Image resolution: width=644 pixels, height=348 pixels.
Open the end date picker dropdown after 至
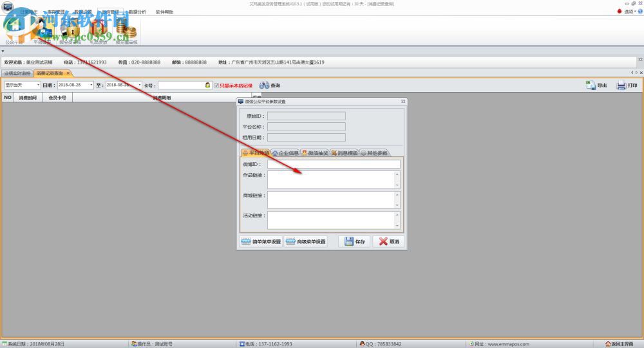140,85
